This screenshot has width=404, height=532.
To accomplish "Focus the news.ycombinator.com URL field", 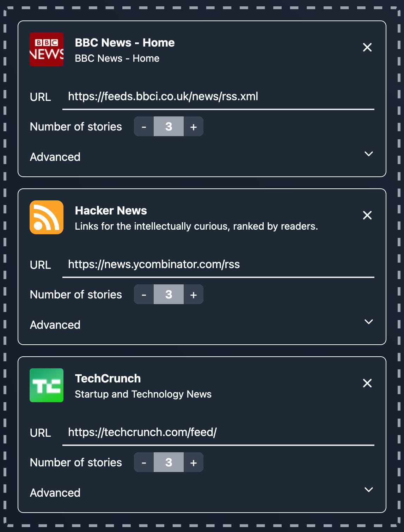I will 218,265.
